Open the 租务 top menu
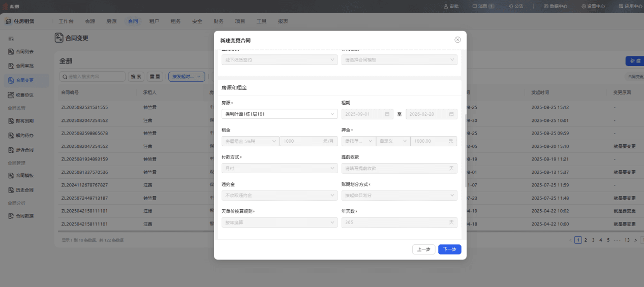This screenshot has width=644, height=287. 176,21
